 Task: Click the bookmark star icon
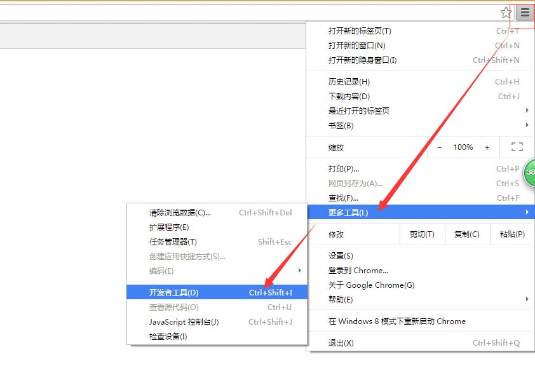[506, 12]
